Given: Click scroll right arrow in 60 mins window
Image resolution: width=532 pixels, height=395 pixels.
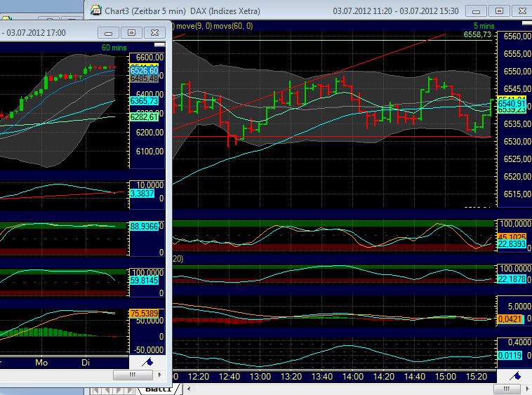Looking at the screenshot, I should coord(159,375).
